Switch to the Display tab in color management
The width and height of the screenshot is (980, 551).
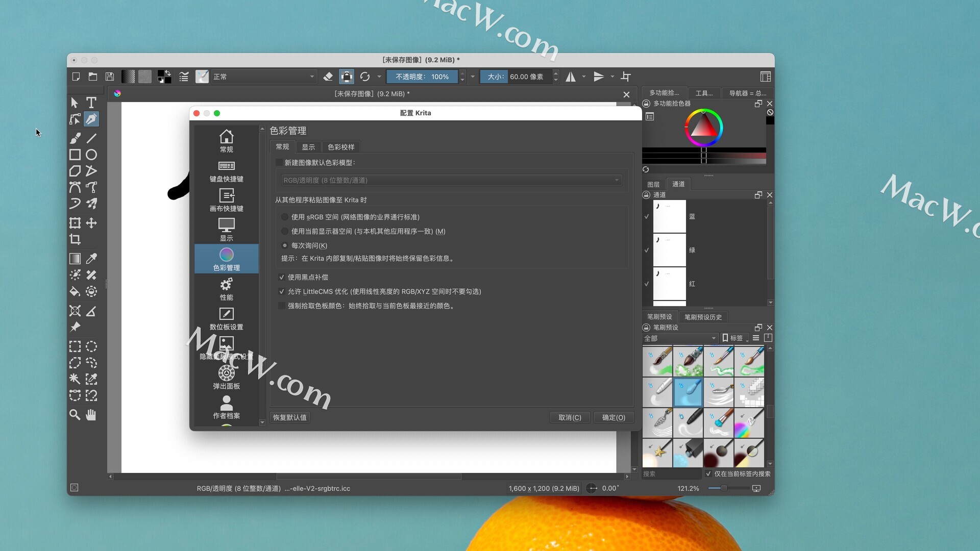308,147
